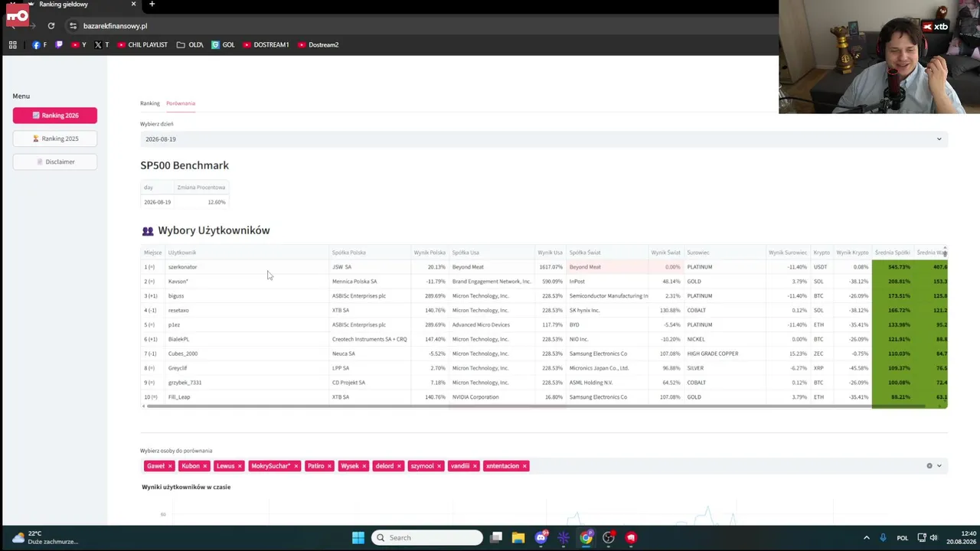
Task: Open Ranking 2026 in the menu
Action: tap(55, 116)
